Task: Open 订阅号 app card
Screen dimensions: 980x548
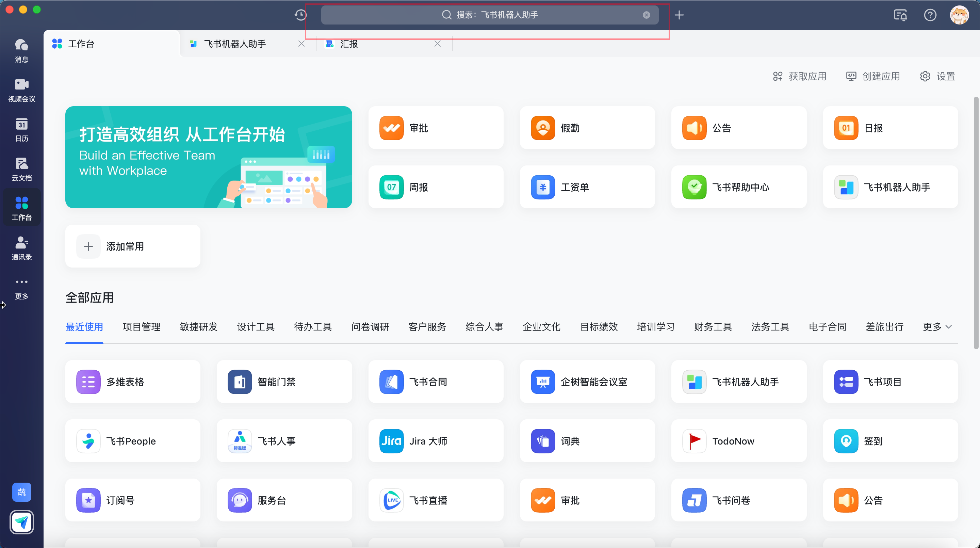Action: (133, 500)
